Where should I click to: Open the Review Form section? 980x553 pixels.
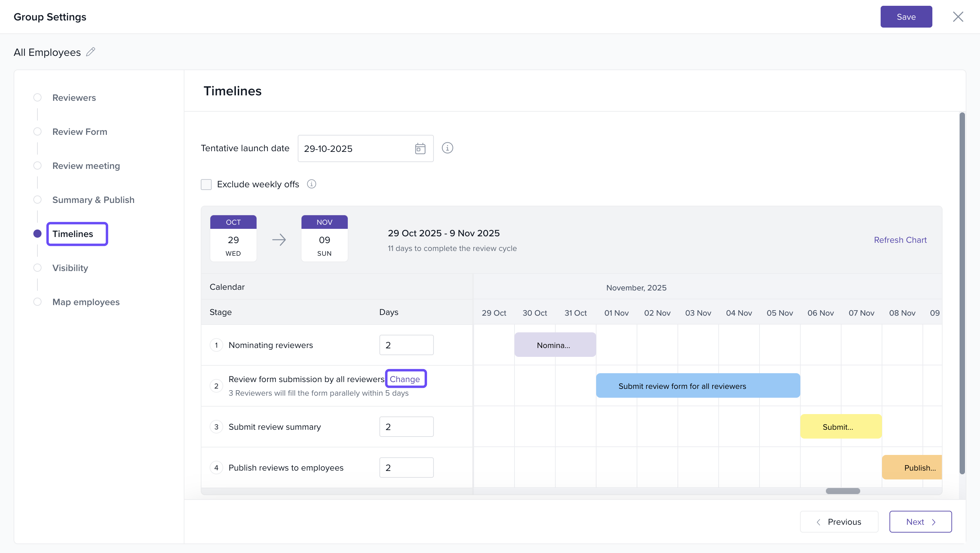click(80, 132)
